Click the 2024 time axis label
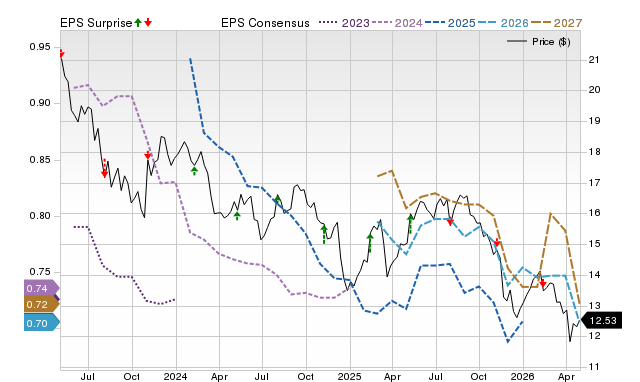This screenshot has height=382, width=640. click(x=176, y=376)
